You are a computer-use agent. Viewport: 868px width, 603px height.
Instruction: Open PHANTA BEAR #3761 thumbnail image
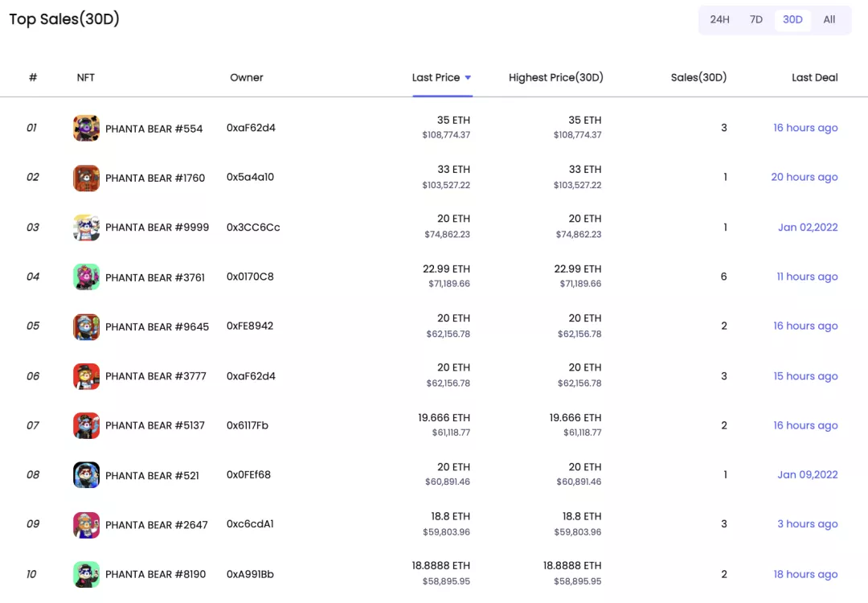(86, 277)
